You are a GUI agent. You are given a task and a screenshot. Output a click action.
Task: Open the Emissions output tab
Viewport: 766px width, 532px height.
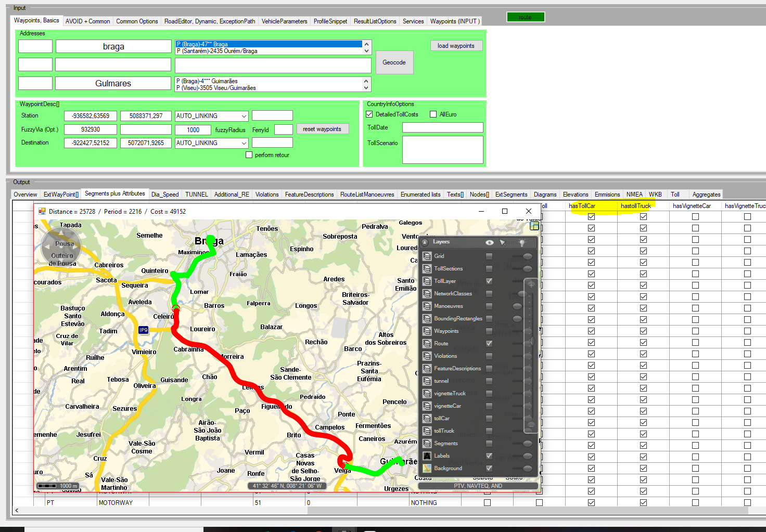(607, 194)
